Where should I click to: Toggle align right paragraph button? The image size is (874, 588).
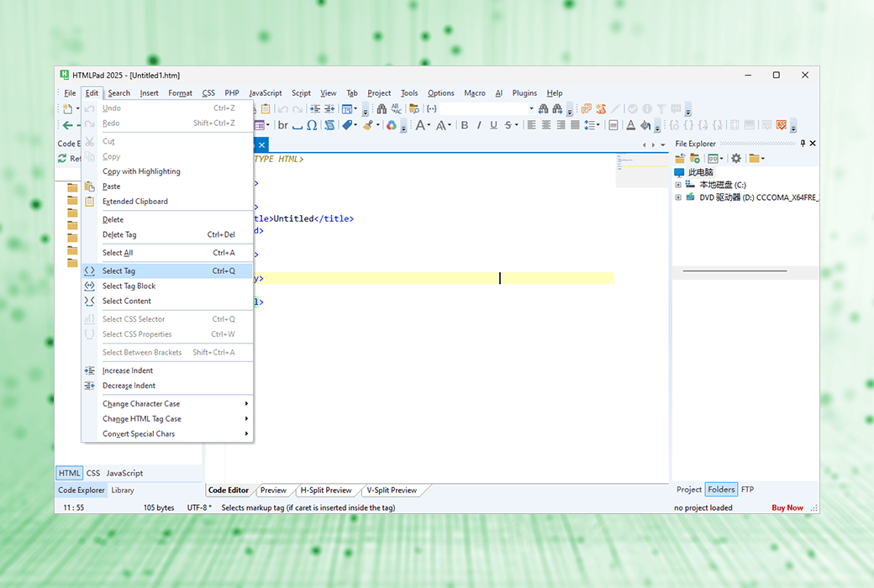(561, 125)
